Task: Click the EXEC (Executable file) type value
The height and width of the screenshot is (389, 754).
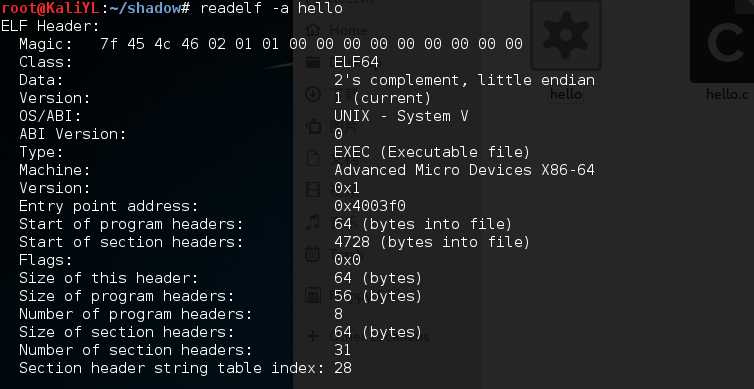Action: [432, 152]
